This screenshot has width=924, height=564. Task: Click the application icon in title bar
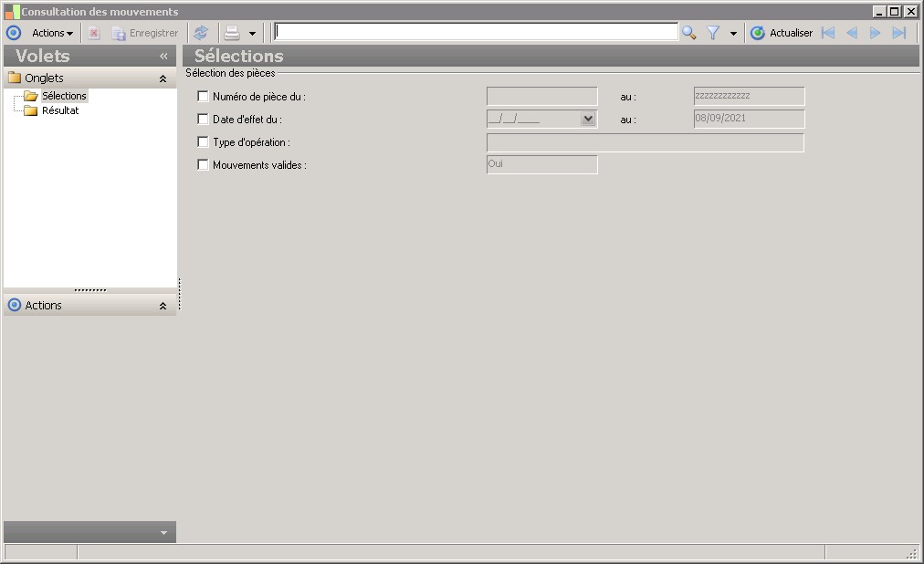click(12, 12)
